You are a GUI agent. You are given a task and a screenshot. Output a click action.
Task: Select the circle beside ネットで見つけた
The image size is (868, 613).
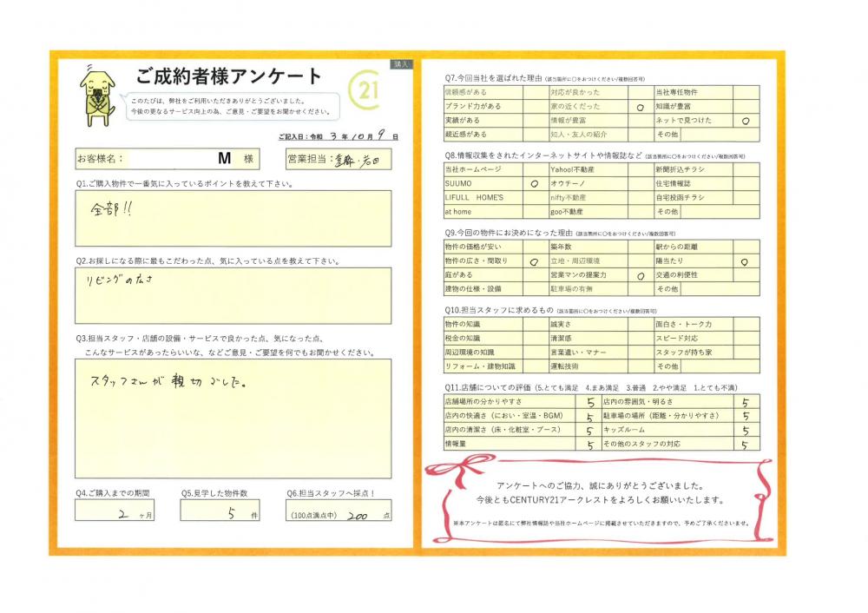tap(745, 121)
